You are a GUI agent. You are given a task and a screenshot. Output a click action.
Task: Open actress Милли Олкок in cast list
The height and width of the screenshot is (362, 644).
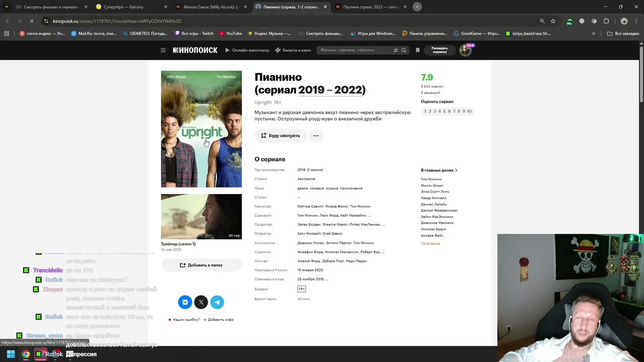coord(432,186)
